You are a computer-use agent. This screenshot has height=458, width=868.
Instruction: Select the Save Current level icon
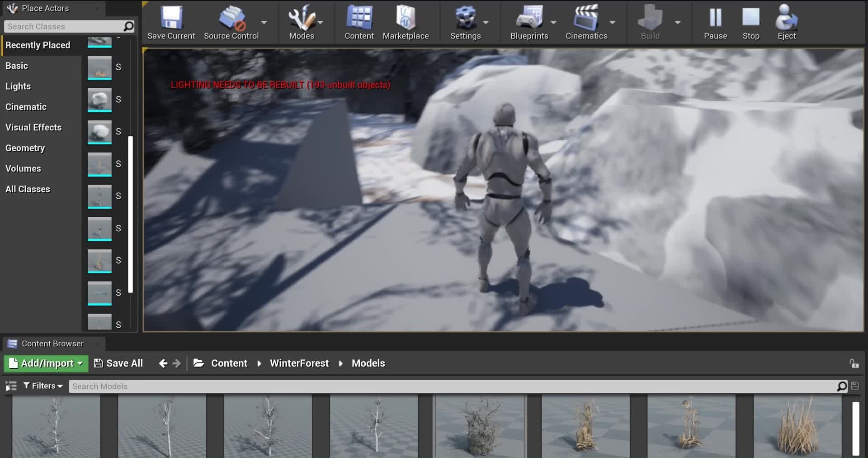point(171,18)
